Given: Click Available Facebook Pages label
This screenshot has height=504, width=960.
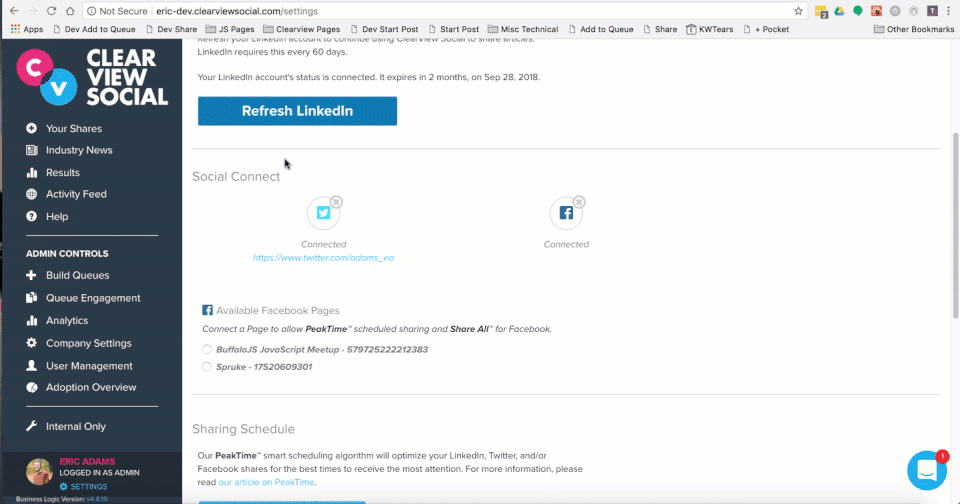Looking at the screenshot, I should tap(277, 310).
